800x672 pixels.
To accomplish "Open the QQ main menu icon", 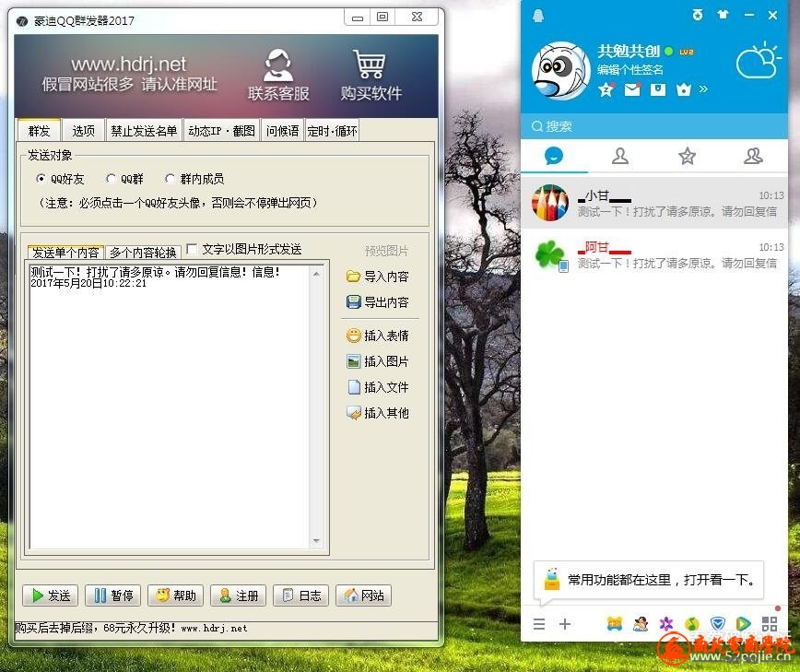I will tap(539, 623).
